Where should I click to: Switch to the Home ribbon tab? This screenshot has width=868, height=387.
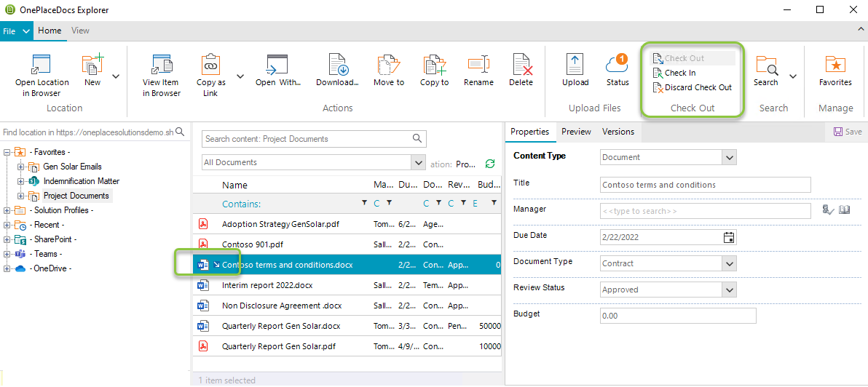click(x=50, y=31)
